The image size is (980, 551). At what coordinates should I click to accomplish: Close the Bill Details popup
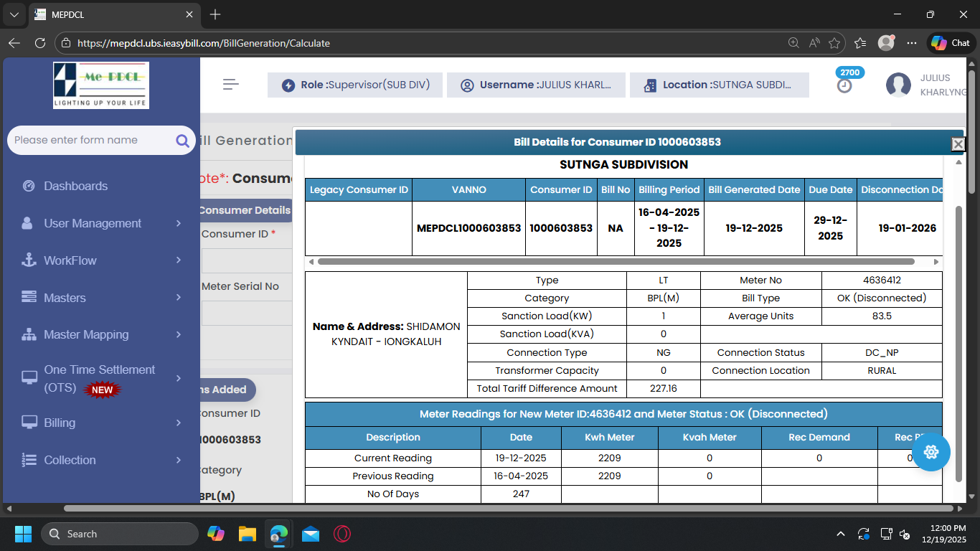click(x=958, y=144)
